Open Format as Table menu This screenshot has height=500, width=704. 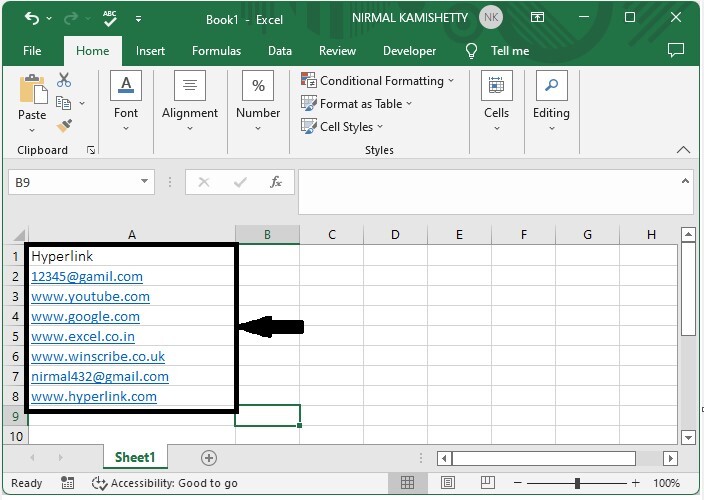(356, 104)
